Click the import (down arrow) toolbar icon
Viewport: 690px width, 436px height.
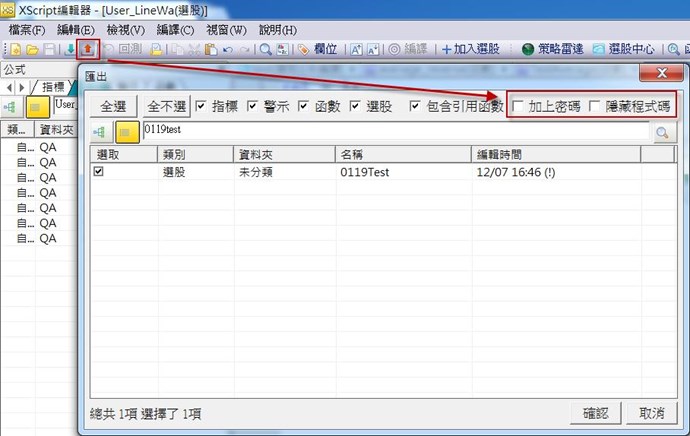pos(70,48)
